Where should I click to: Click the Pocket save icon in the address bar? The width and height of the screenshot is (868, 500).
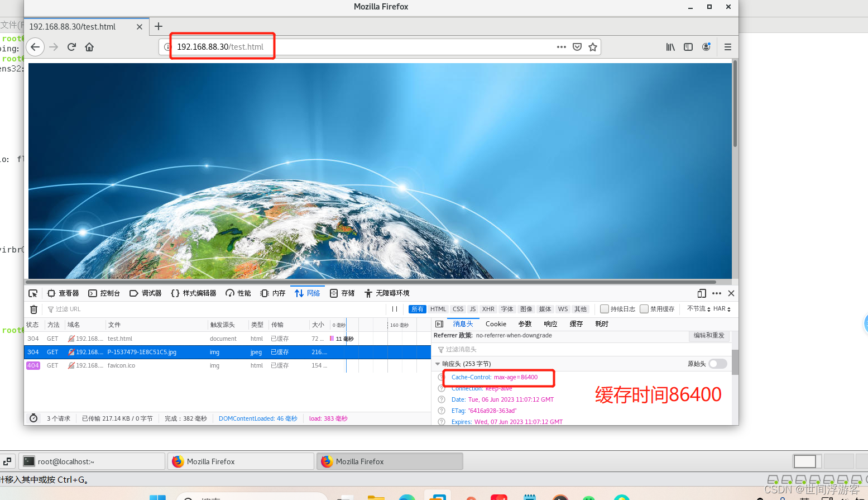coord(577,47)
